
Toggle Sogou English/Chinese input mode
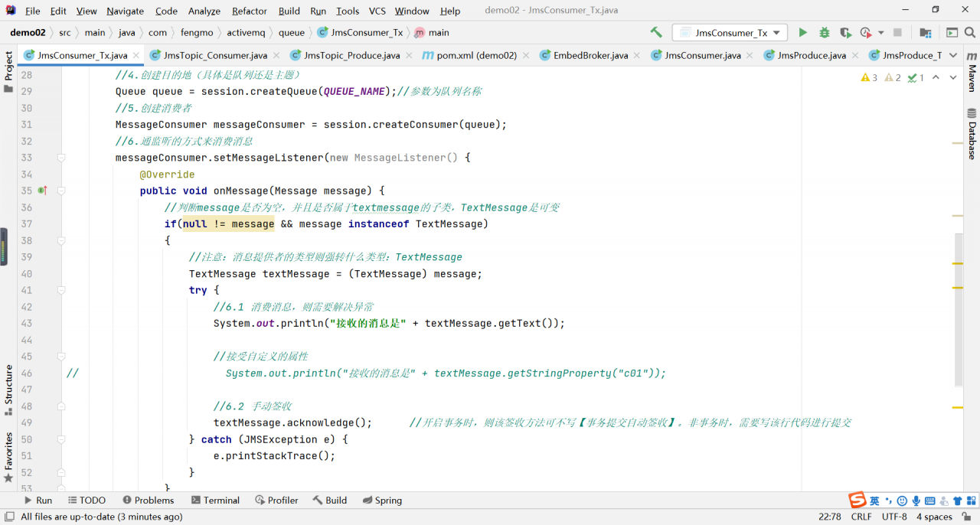pos(874,501)
